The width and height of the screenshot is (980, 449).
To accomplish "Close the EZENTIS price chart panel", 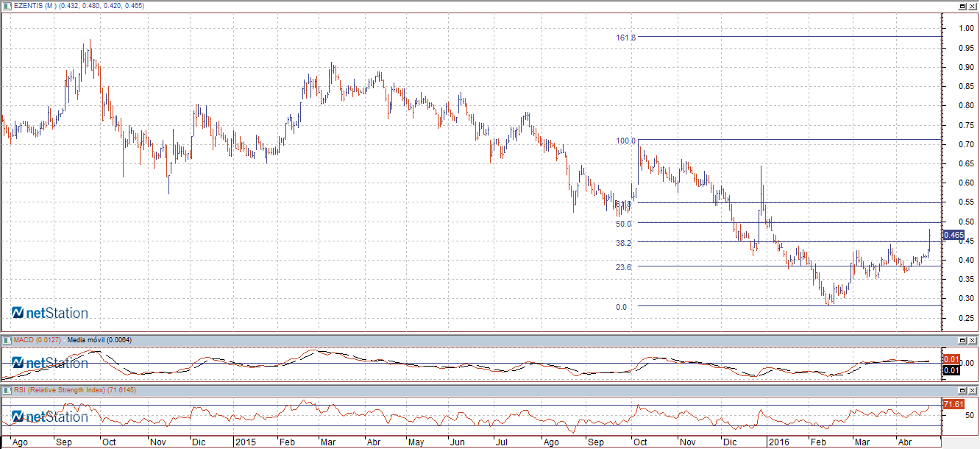I will point(973,6).
